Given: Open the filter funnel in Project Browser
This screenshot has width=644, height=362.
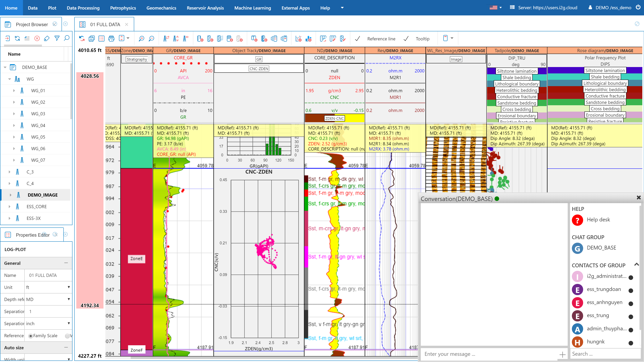Looking at the screenshot, I should 57,38.
